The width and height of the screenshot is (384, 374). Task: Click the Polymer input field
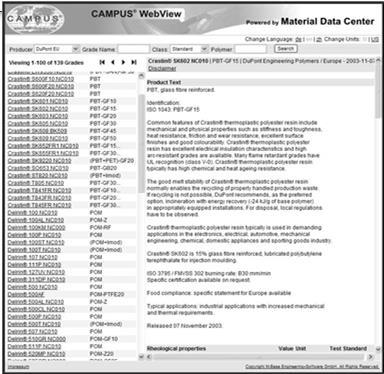click(x=251, y=49)
